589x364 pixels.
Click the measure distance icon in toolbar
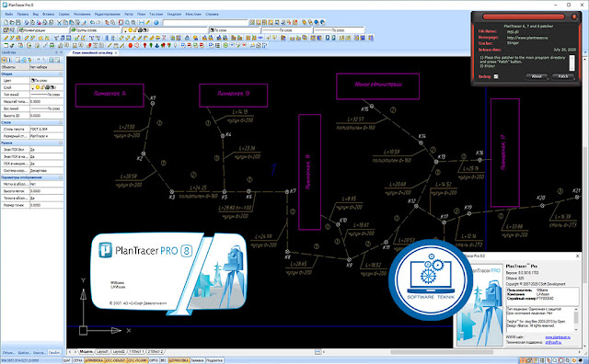[142, 22]
